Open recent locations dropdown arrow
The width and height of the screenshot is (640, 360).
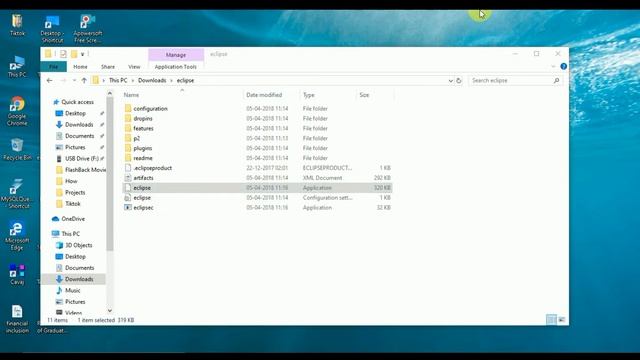pos(74,80)
